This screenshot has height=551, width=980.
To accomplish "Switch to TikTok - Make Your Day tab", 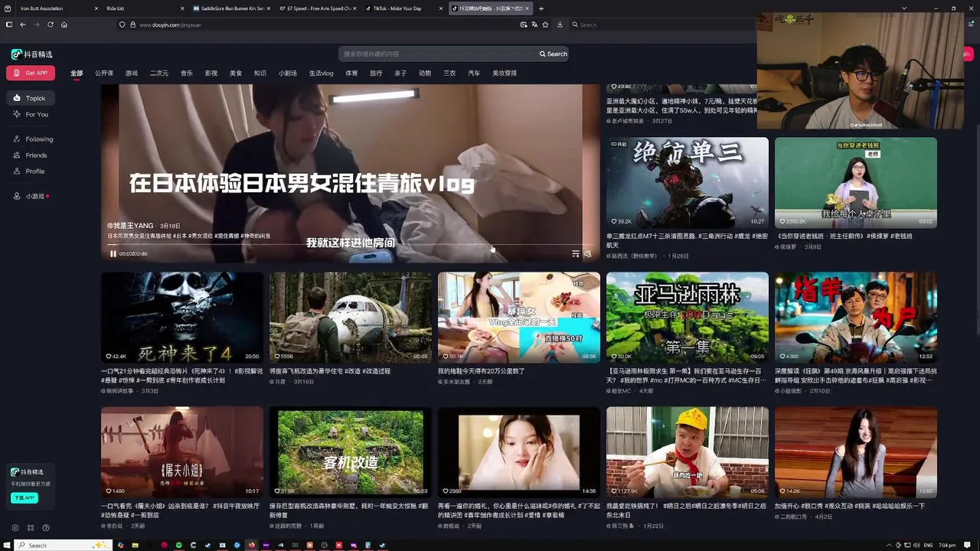I will (402, 8).
